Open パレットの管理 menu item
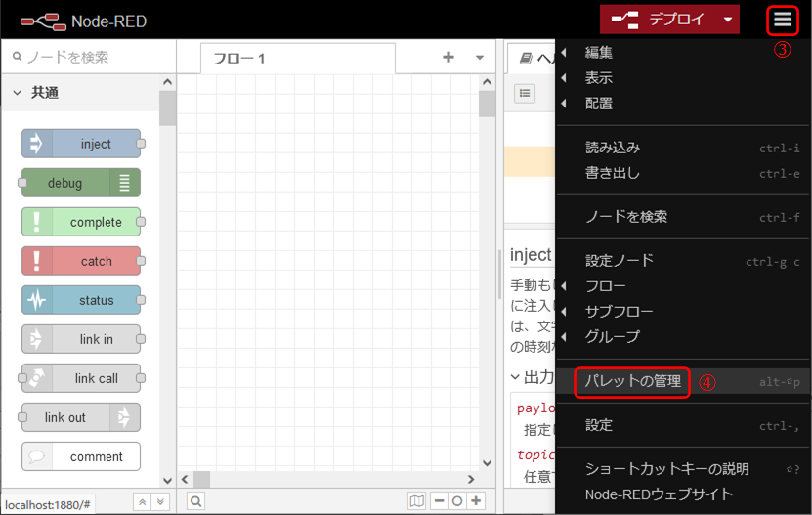The width and height of the screenshot is (812, 515). pos(632,381)
